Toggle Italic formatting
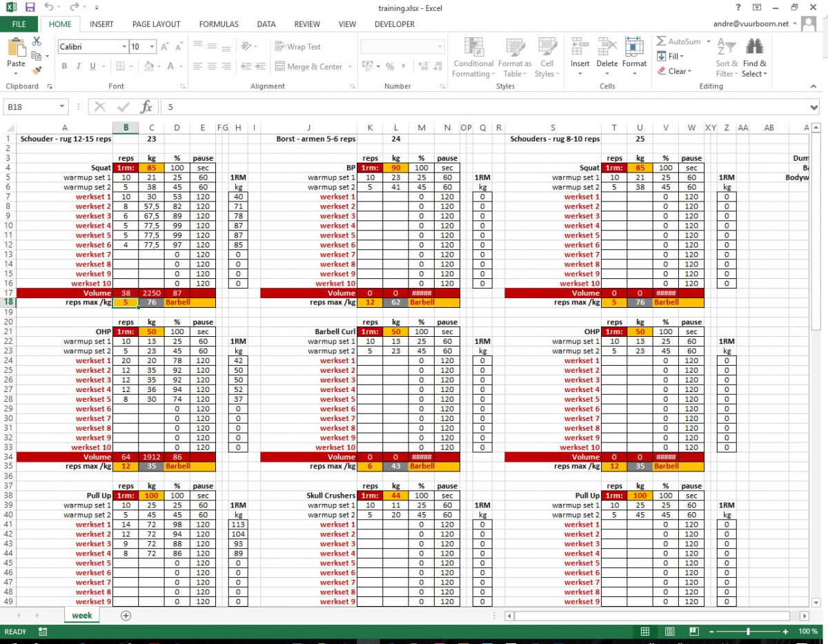 coord(79,67)
